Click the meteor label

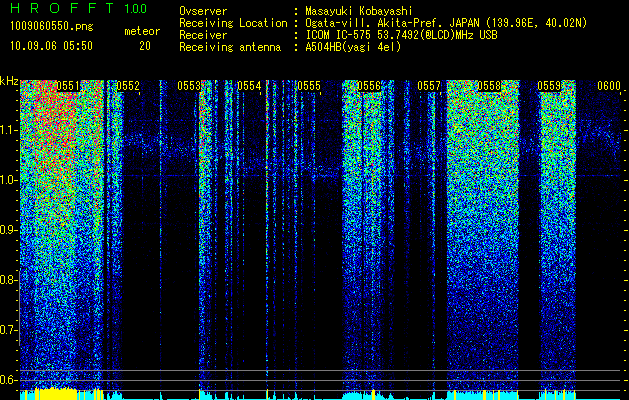point(142,31)
